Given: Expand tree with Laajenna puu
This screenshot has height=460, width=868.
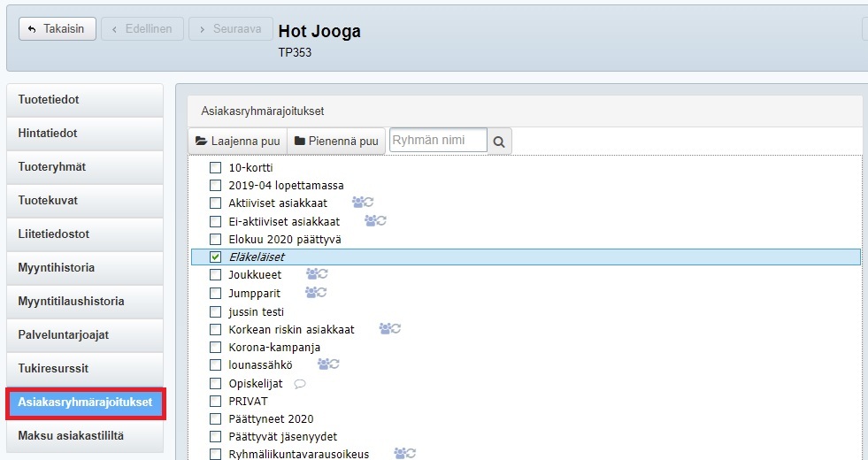Looking at the screenshot, I should [237, 142].
